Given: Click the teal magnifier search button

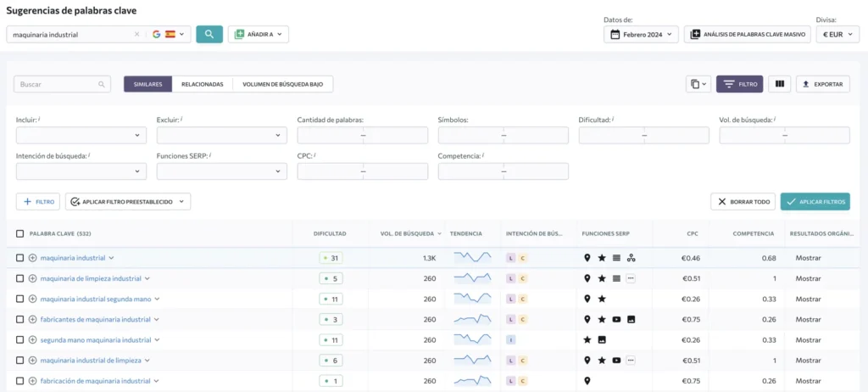Looking at the screenshot, I should 209,34.
